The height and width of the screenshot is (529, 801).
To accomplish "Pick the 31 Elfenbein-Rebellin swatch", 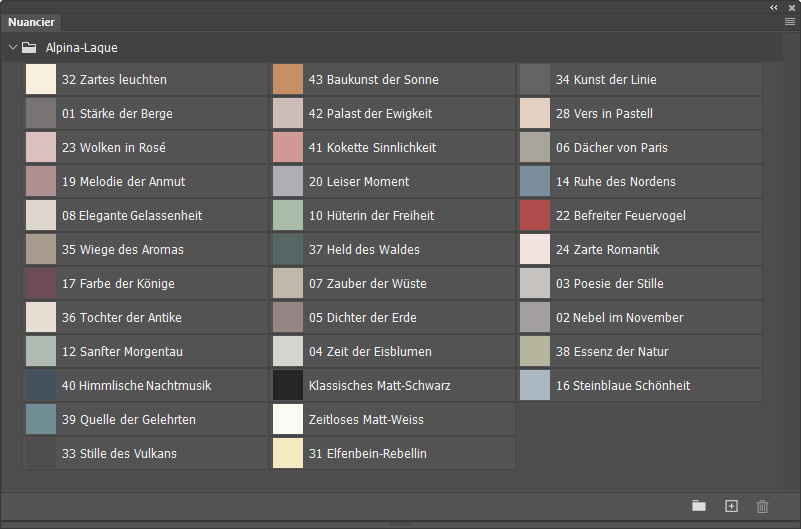I will click(288, 453).
